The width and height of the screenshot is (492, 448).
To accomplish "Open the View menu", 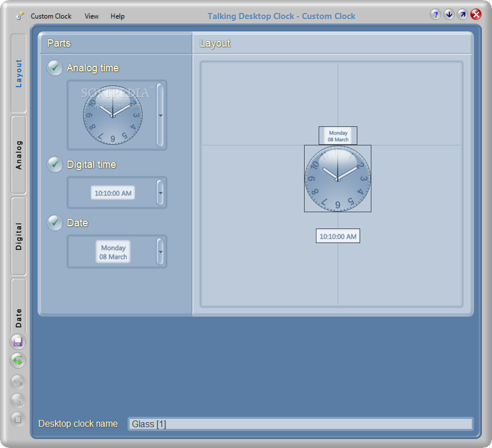I will click(x=91, y=16).
